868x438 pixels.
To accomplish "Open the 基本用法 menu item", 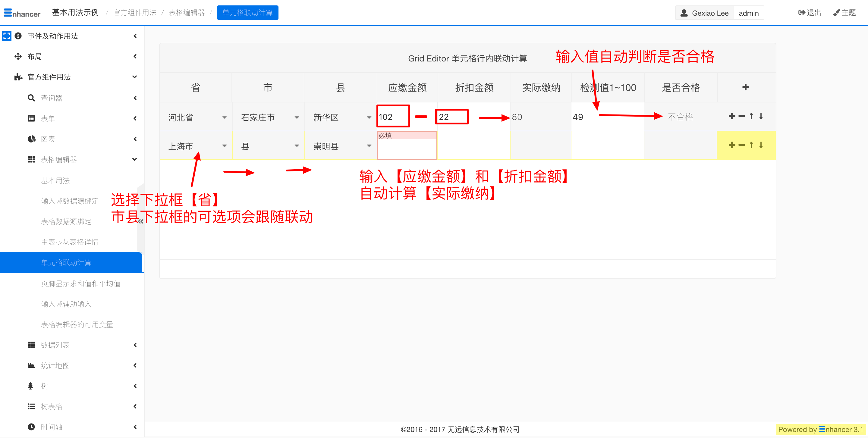I will [x=55, y=180].
